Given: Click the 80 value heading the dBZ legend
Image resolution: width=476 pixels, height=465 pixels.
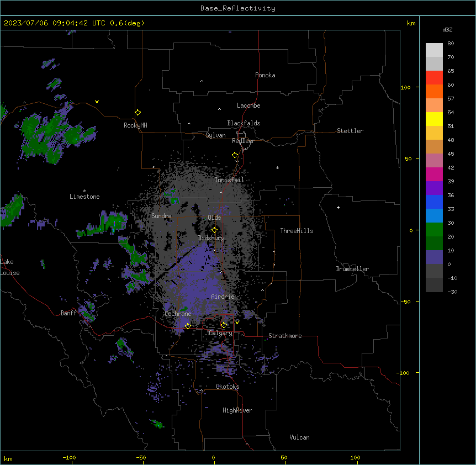Looking at the screenshot, I should click(451, 44).
